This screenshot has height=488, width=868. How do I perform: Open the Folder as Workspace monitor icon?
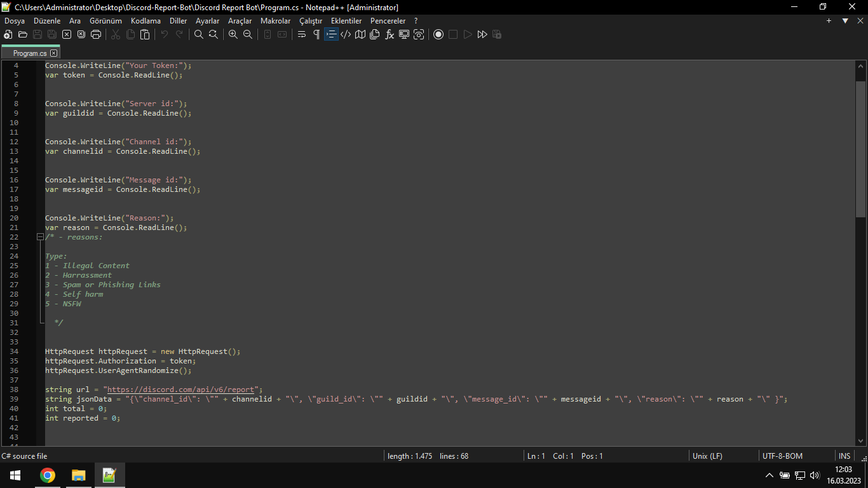pos(404,34)
